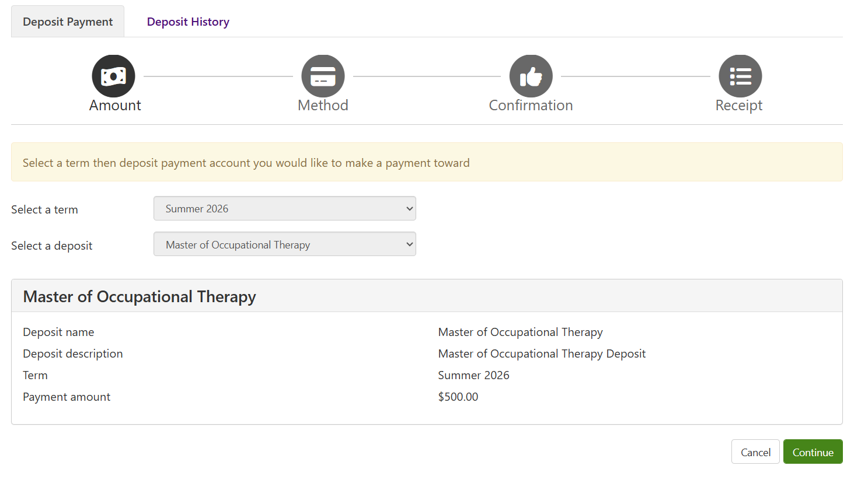Viewport: 868px width, 483px height.
Task: Open the Deposit Payment tab
Action: [68, 22]
